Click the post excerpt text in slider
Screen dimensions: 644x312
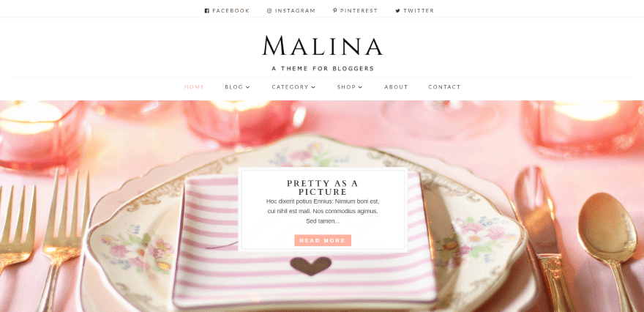pyautogui.click(x=323, y=211)
